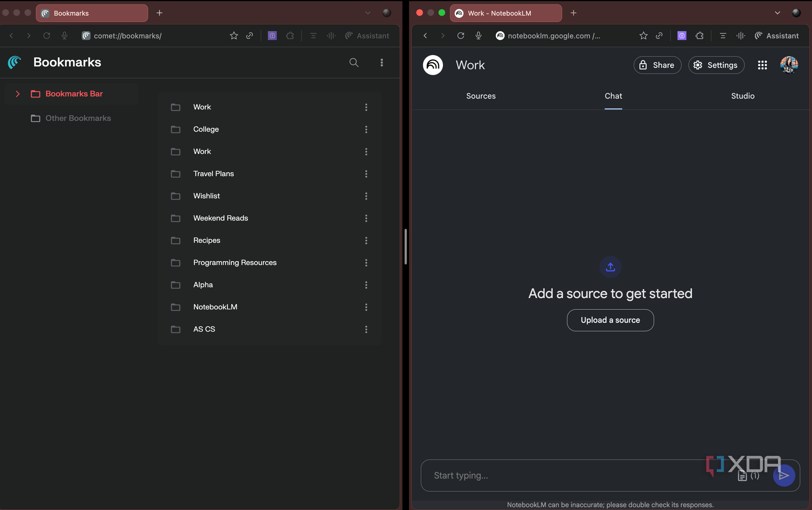Image resolution: width=812 pixels, height=510 pixels.
Task: Star the NotebookLM page to bookmark it
Action: tap(643, 35)
